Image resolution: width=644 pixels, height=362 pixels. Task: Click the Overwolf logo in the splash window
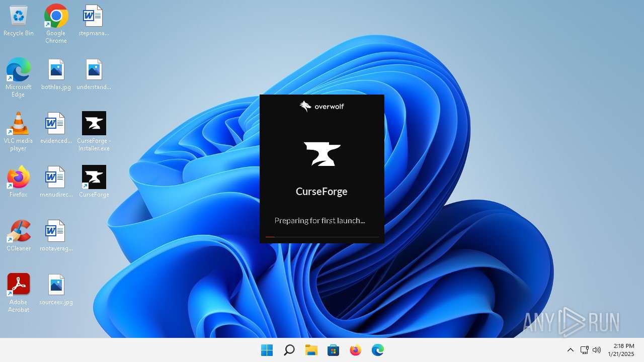click(322, 106)
